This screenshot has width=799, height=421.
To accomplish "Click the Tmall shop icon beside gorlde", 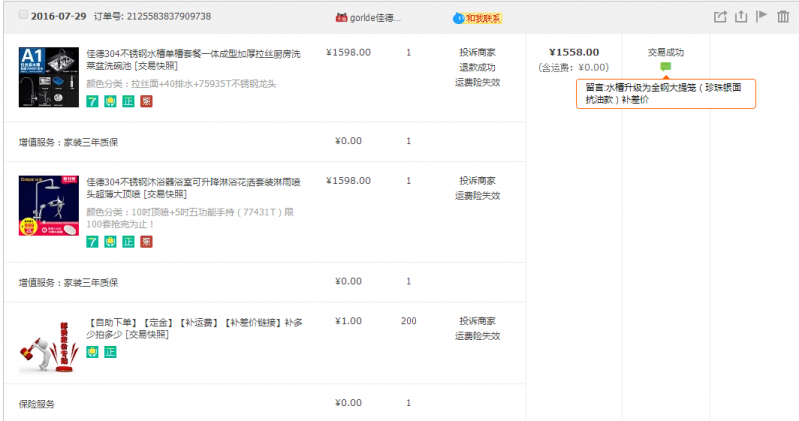I will (x=341, y=18).
